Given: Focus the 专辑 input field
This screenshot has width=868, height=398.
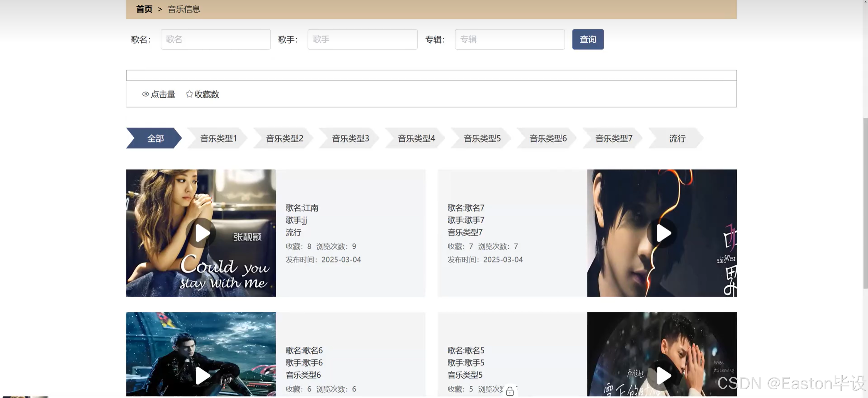Looking at the screenshot, I should click(x=509, y=40).
